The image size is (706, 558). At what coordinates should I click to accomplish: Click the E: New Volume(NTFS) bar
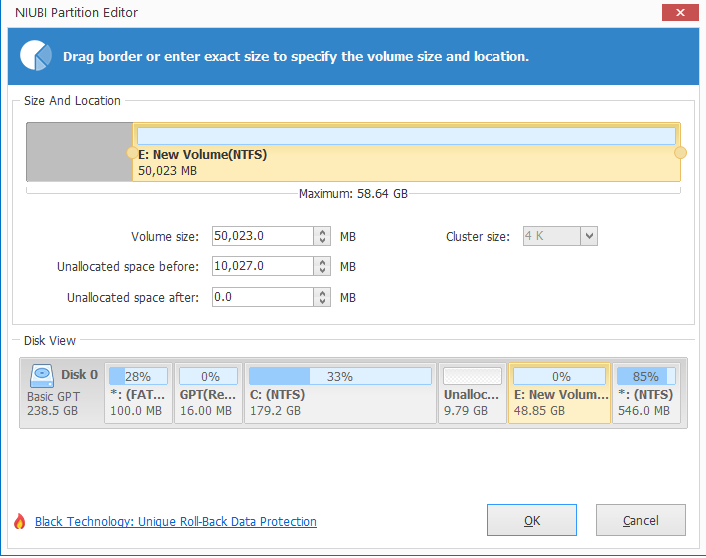click(406, 152)
